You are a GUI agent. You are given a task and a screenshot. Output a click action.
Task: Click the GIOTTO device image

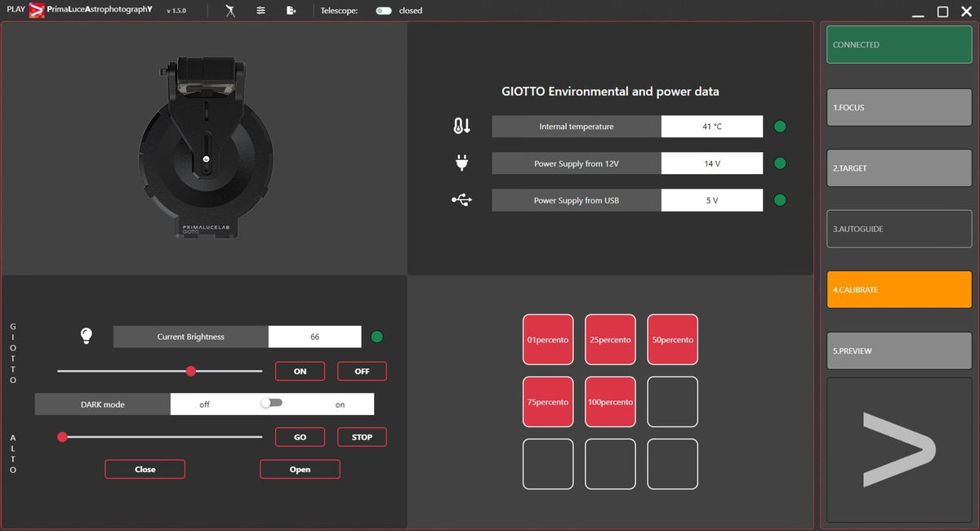pyautogui.click(x=205, y=148)
